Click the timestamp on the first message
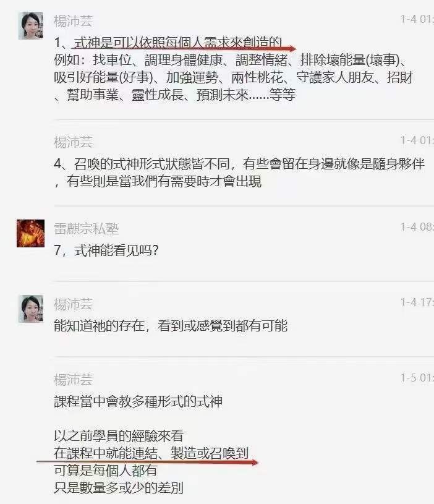This screenshot has width=434, height=504. pyautogui.click(x=417, y=19)
